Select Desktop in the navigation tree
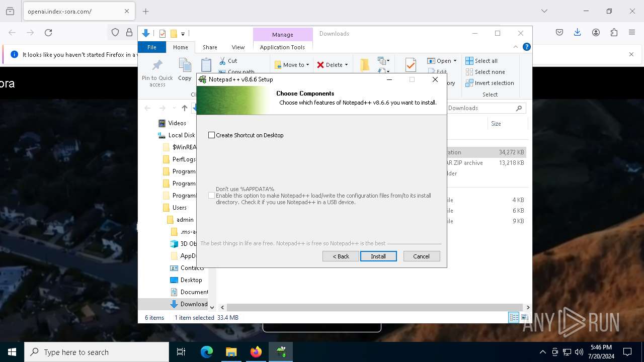 pyautogui.click(x=186, y=280)
